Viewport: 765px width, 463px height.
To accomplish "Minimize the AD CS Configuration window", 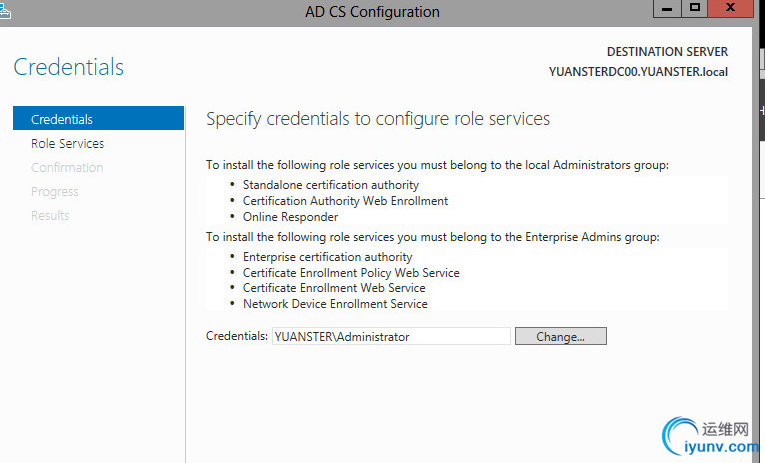I will tap(668, 8).
